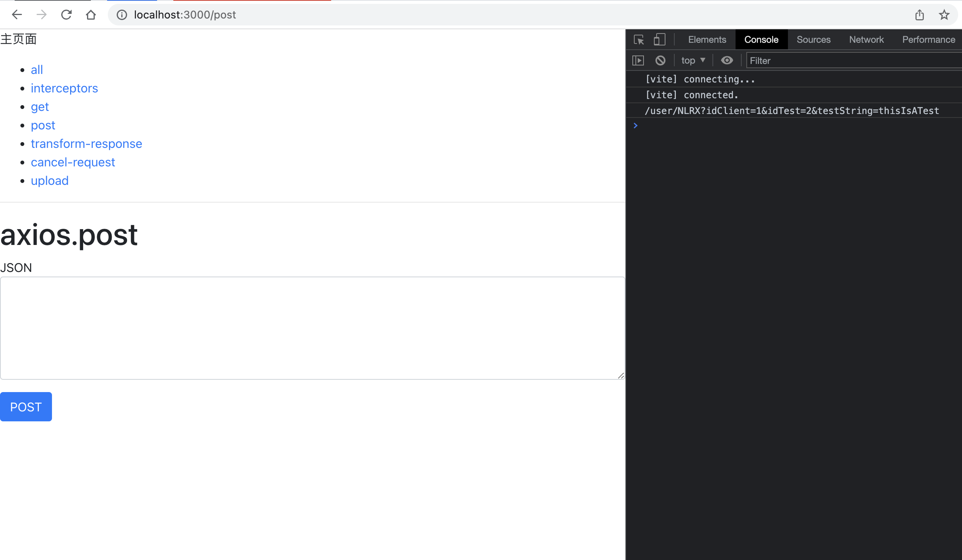Clear the console with the block icon
Viewport: 962px width, 560px height.
click(x=660, y=60)
